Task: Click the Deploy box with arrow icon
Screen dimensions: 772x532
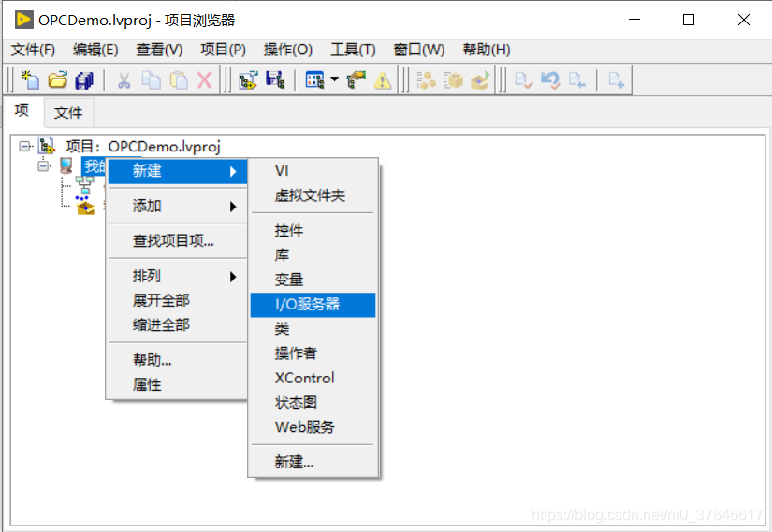Action: point(480,80)
